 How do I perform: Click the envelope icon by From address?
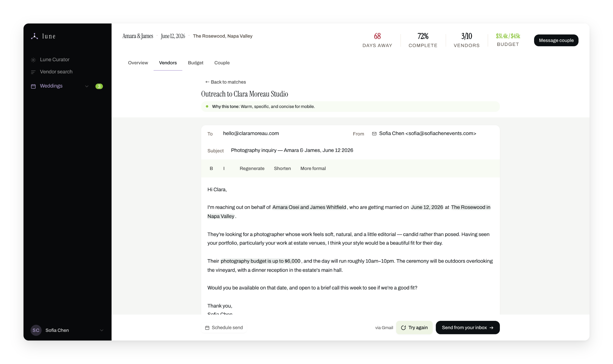coord(374,134)
